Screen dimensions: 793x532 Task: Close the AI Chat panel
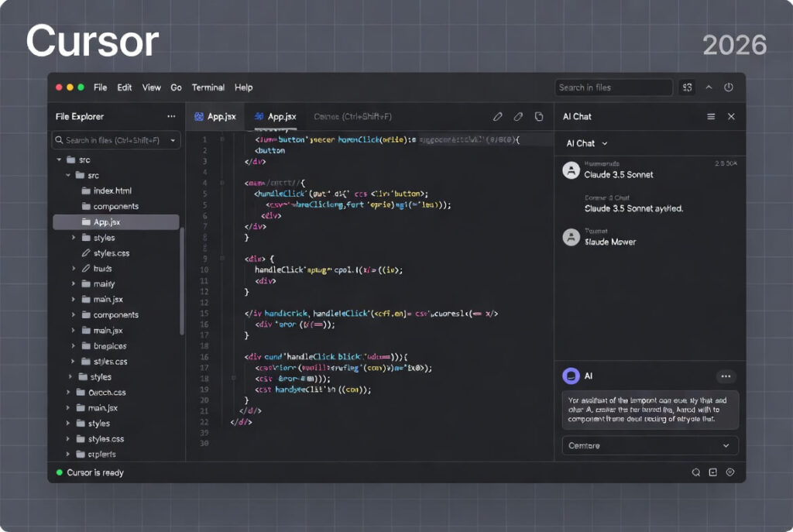click(731, 116)
